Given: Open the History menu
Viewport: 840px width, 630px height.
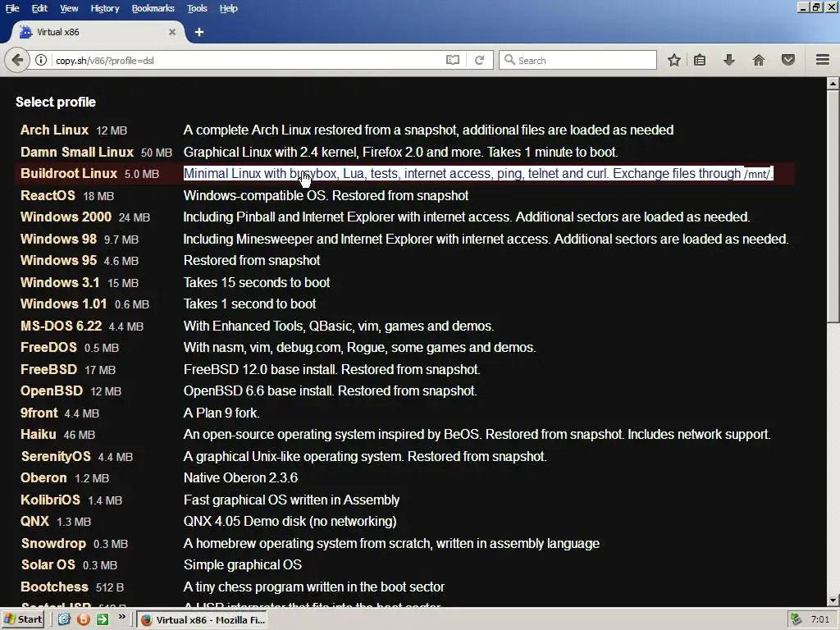Looking at the screenshot, I should [x=105, y=8].
